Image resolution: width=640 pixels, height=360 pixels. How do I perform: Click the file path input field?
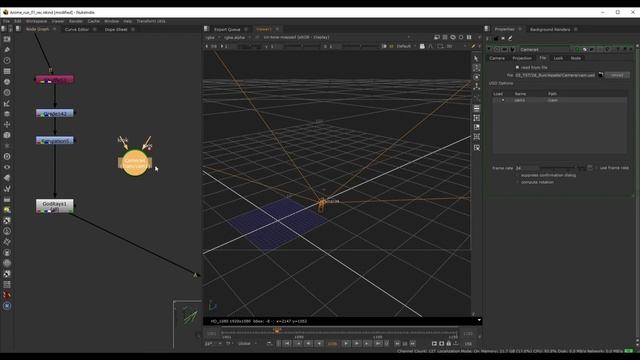click(555, 75)
